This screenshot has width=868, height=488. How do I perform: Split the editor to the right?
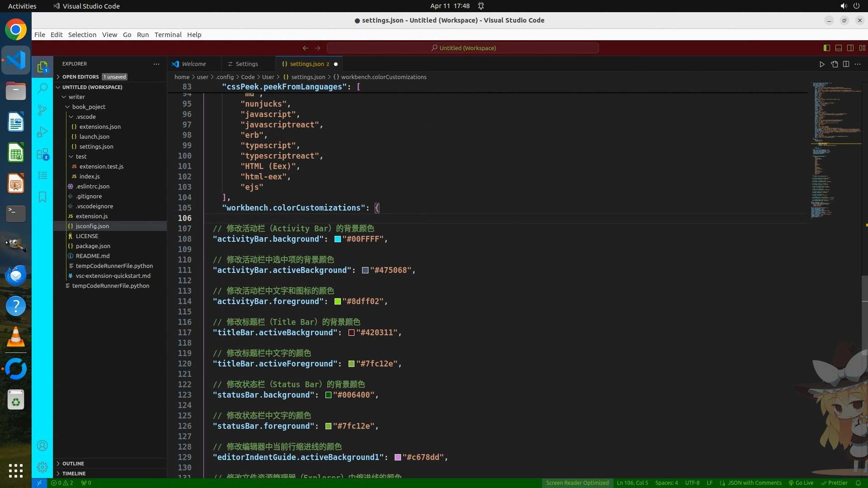point(846,64)
